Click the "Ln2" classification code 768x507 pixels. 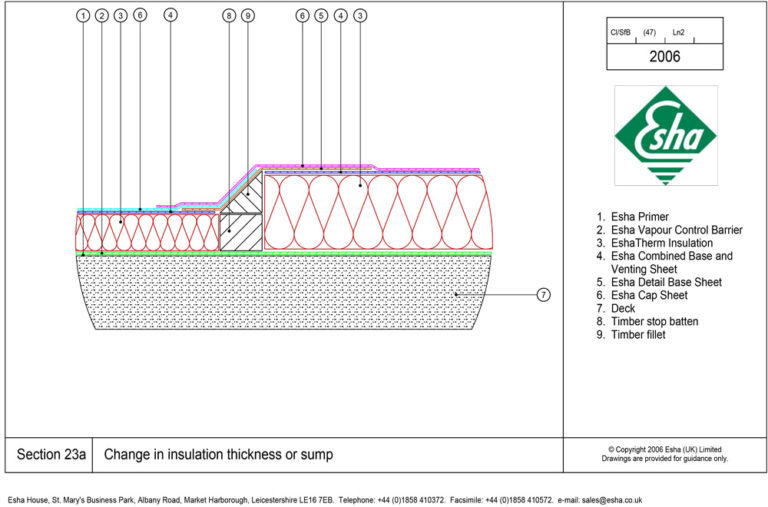pos(678,33)
